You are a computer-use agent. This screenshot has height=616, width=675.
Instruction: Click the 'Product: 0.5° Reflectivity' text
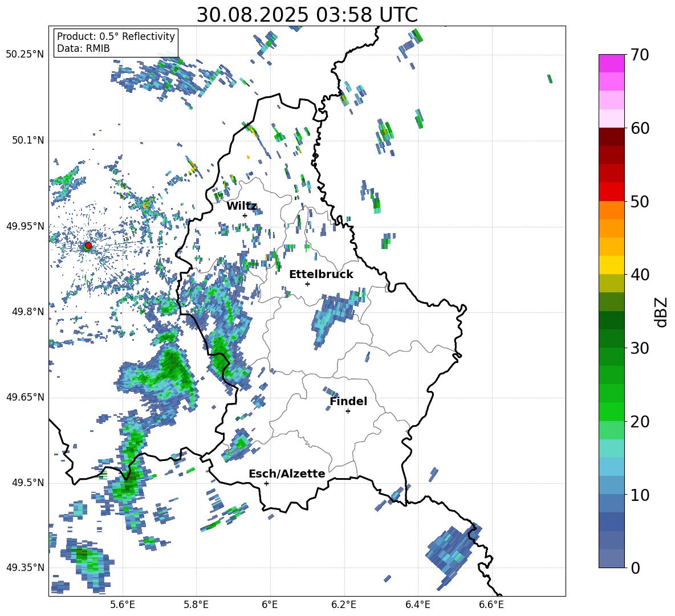[116, 36]
